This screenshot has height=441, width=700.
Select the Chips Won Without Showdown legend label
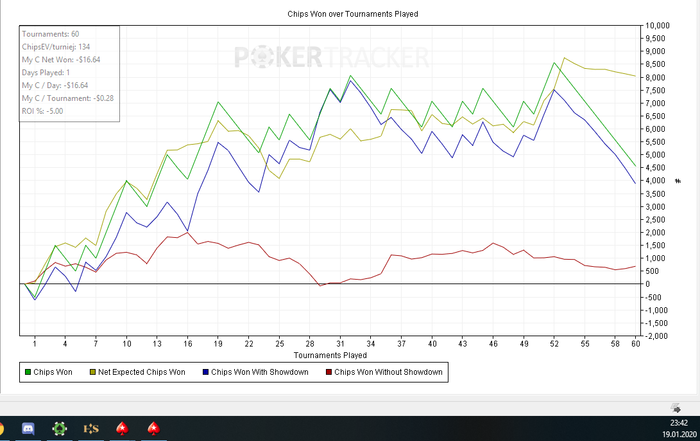tap(388, 372)
